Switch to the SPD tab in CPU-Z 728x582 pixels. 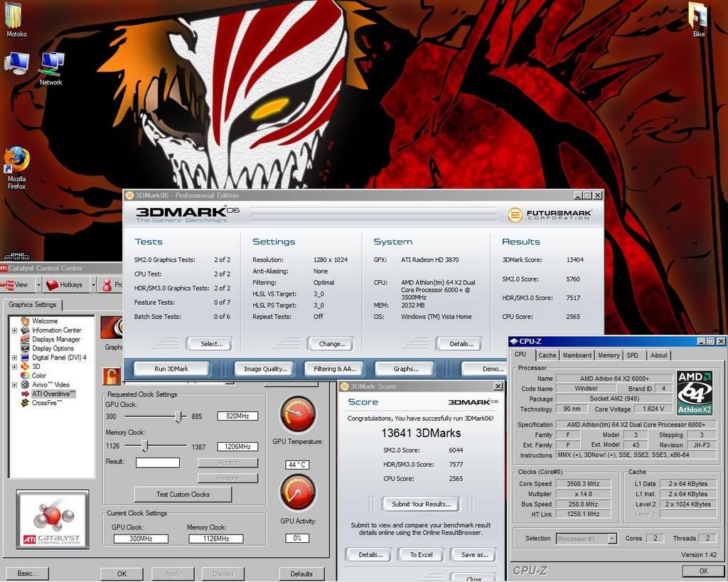pyautogui.click(x=632, y=355)
